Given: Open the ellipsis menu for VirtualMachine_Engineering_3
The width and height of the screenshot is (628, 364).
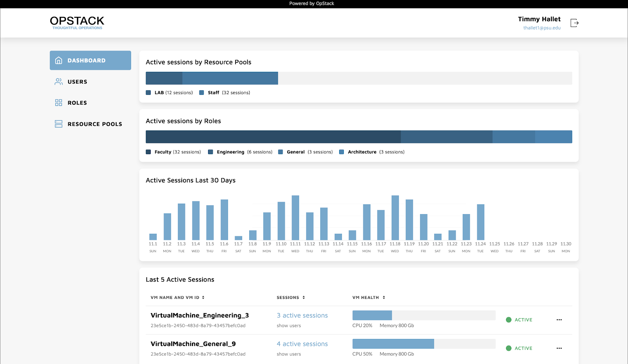Looking at the screenshot, I should click(x=559, y=320).
